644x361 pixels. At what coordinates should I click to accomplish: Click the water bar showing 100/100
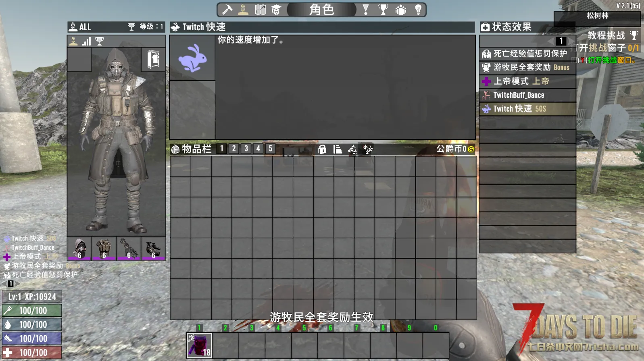(32, 324)
